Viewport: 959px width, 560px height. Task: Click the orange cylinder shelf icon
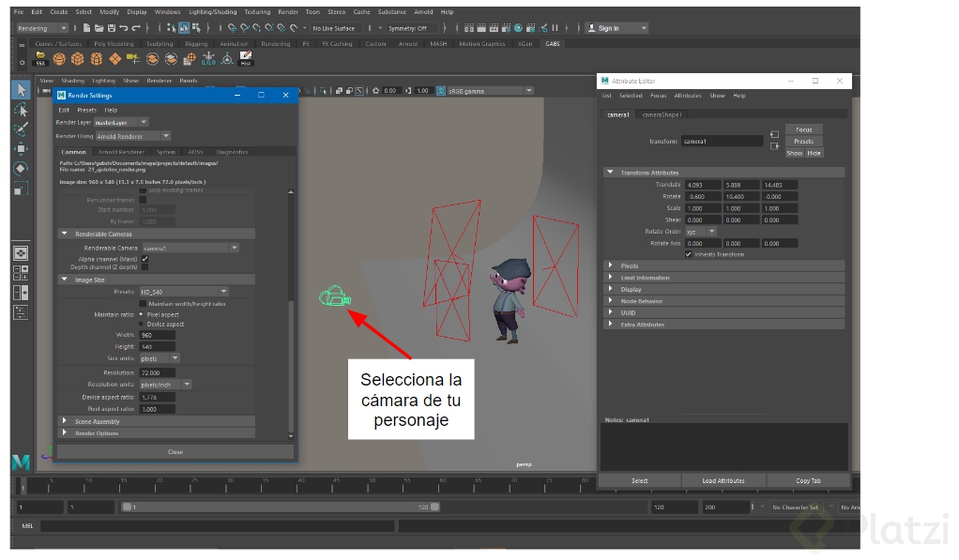point(97,59)
